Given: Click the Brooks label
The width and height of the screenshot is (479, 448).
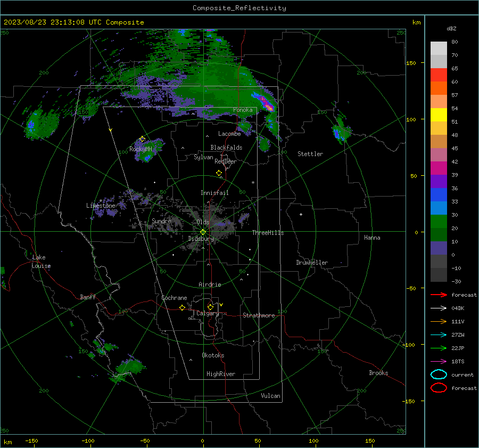Looking at the screenshot, I should pos(378,373).
